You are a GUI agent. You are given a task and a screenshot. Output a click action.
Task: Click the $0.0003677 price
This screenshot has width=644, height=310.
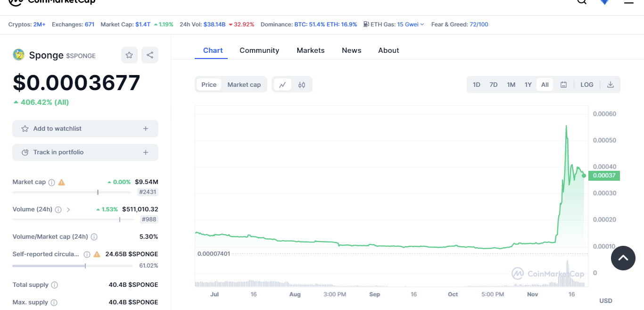coord(76,83)
